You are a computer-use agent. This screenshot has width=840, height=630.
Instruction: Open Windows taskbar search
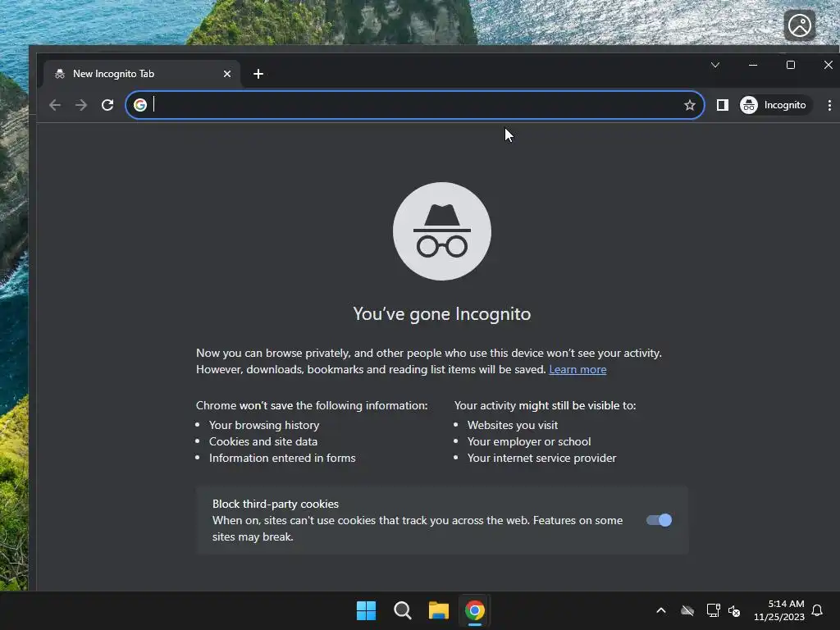(x=402, y=610)
